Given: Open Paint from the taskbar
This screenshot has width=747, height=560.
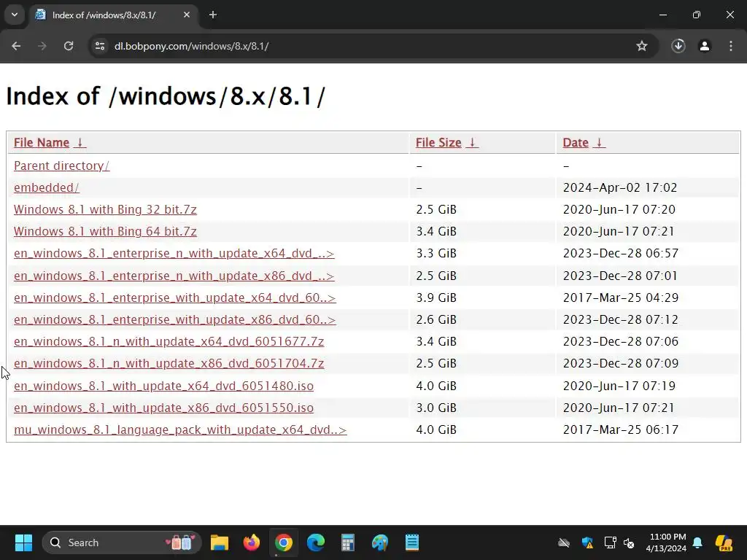Looking at the screenshot, I should (379, 542).
